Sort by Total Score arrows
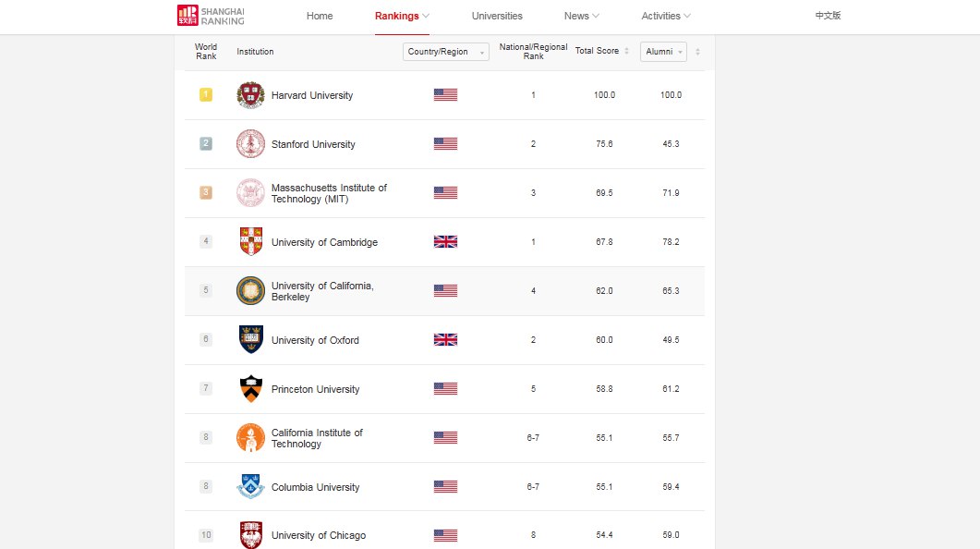 (626, 51)
